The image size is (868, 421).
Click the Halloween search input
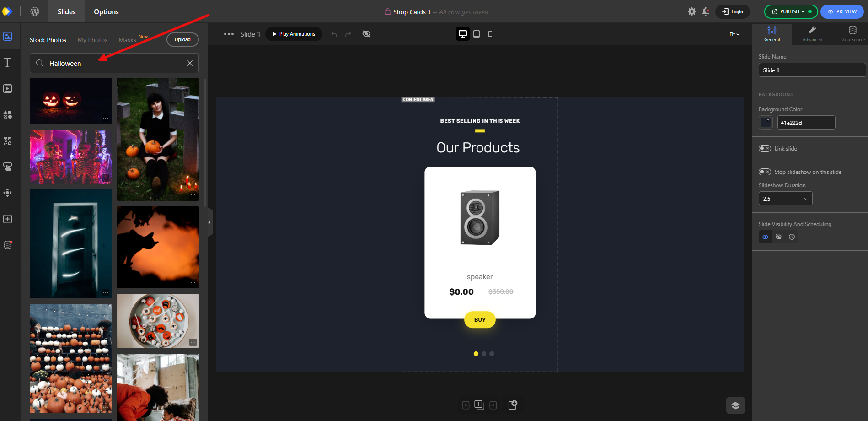[x=114, y=63]
